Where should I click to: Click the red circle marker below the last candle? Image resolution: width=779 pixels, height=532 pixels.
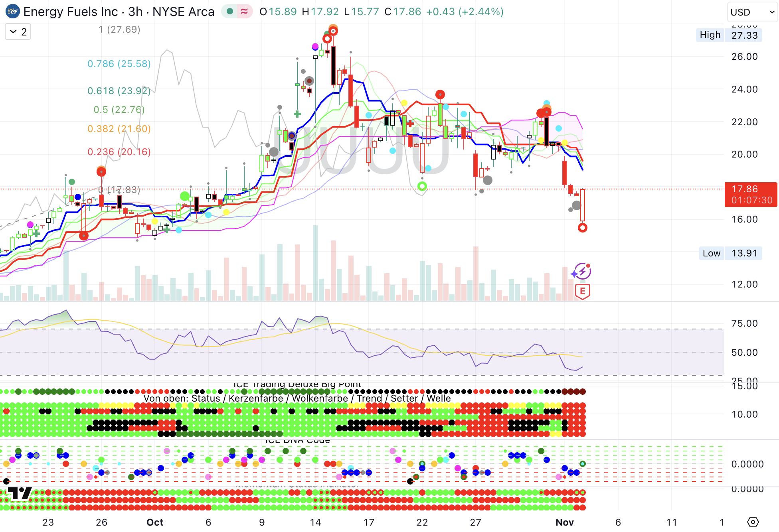(582, 228)
